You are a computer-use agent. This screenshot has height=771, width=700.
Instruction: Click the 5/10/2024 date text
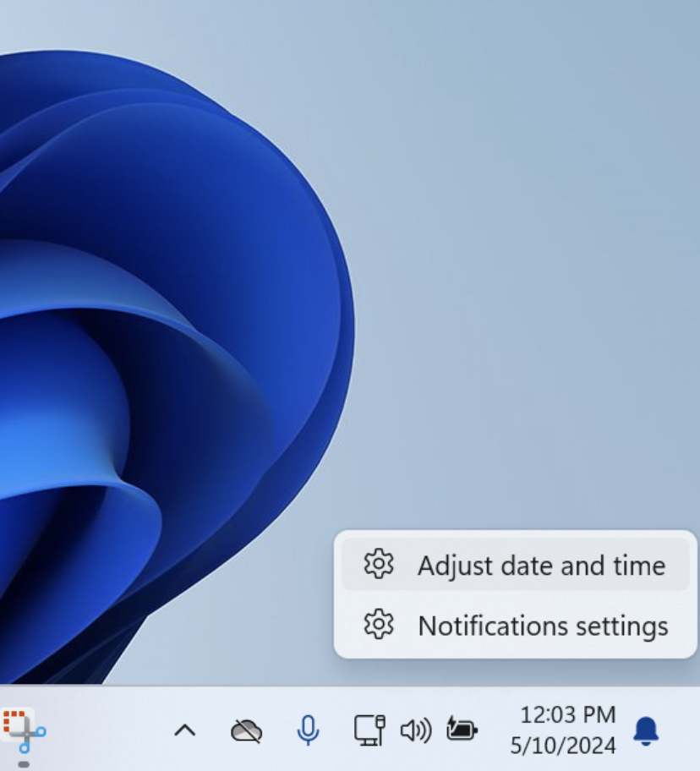(563, 746)
